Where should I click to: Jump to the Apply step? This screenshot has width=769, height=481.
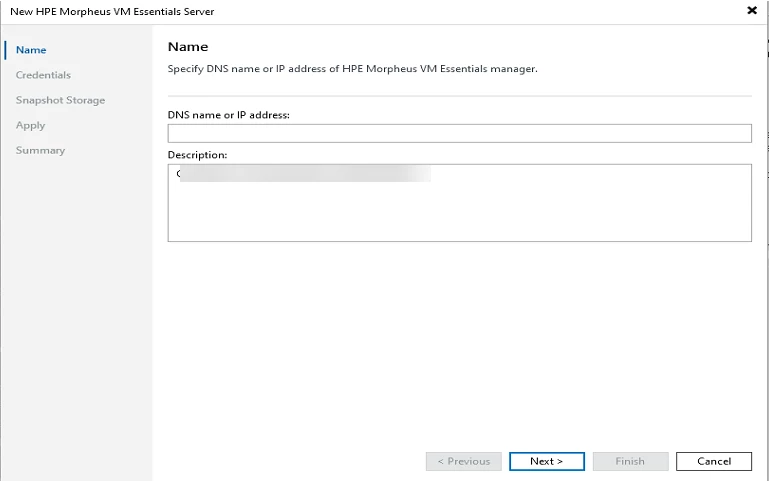click(x=30, y=125)
